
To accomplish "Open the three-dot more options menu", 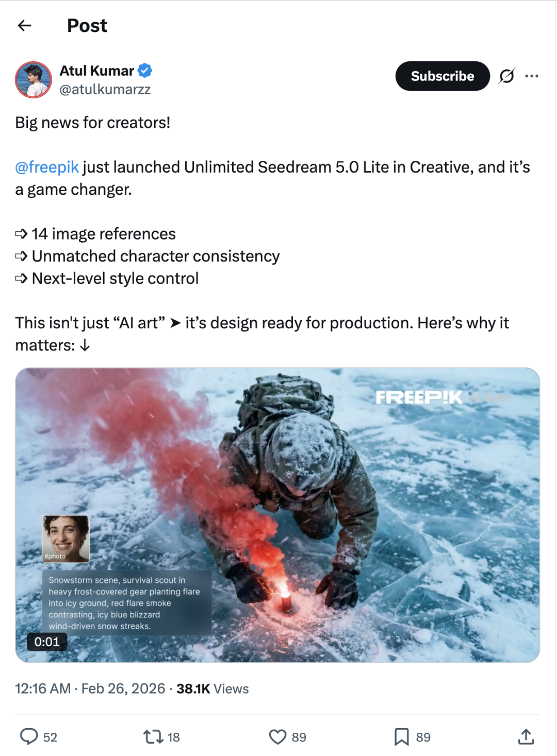I will pyautogui.click(x=532, y=76).
